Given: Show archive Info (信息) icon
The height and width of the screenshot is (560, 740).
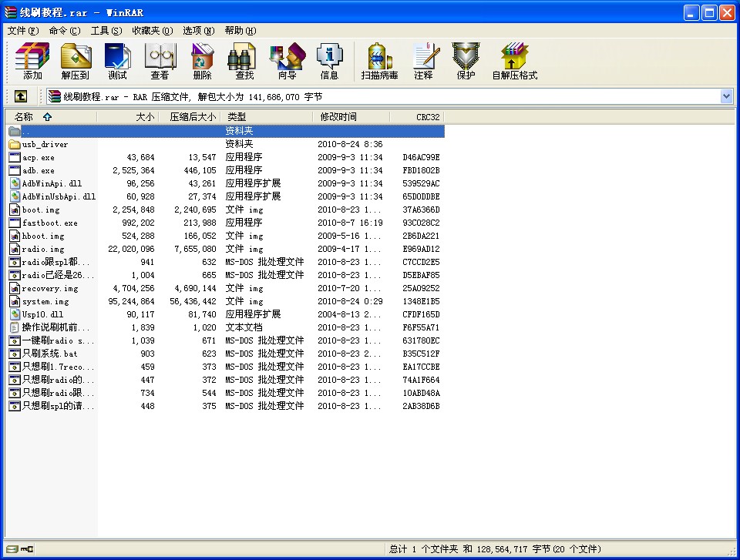Looking at the screenshot, I should 329,62.
